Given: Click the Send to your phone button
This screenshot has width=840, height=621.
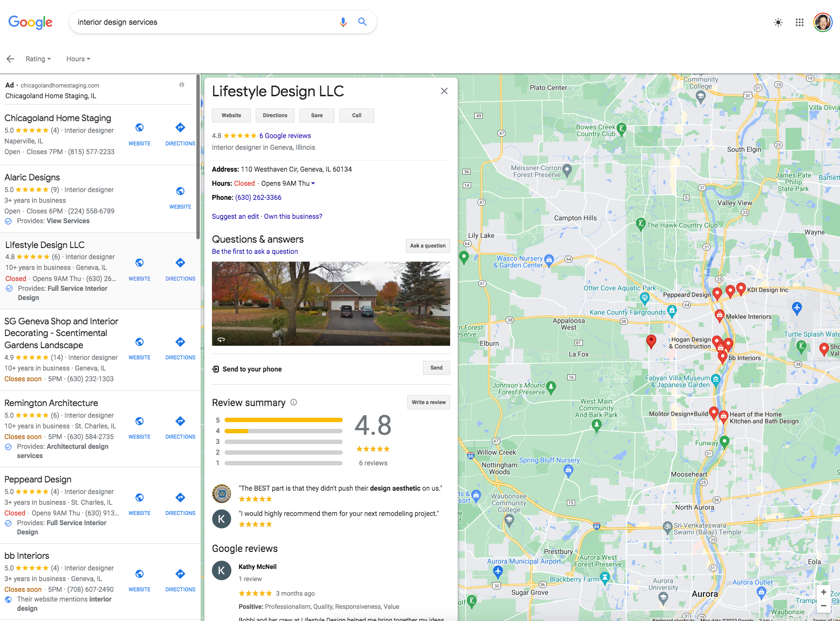Looking at the screenshot, I should [x=437, y=368].
